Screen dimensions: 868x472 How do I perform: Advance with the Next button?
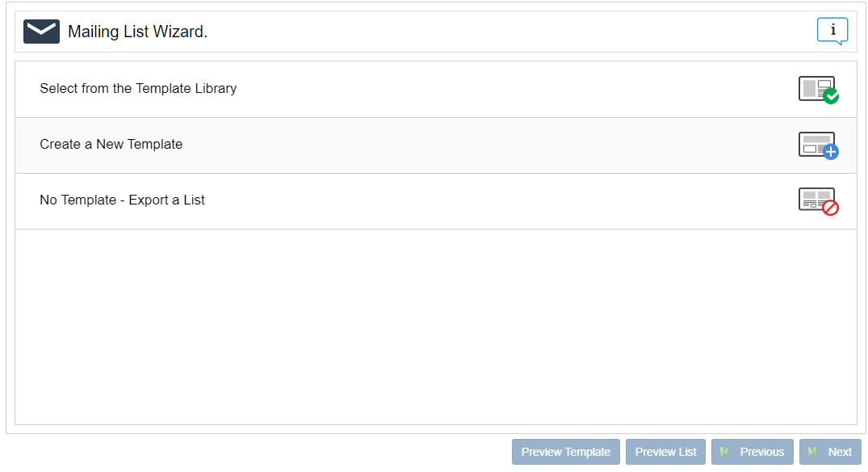(x=830, y=452)
